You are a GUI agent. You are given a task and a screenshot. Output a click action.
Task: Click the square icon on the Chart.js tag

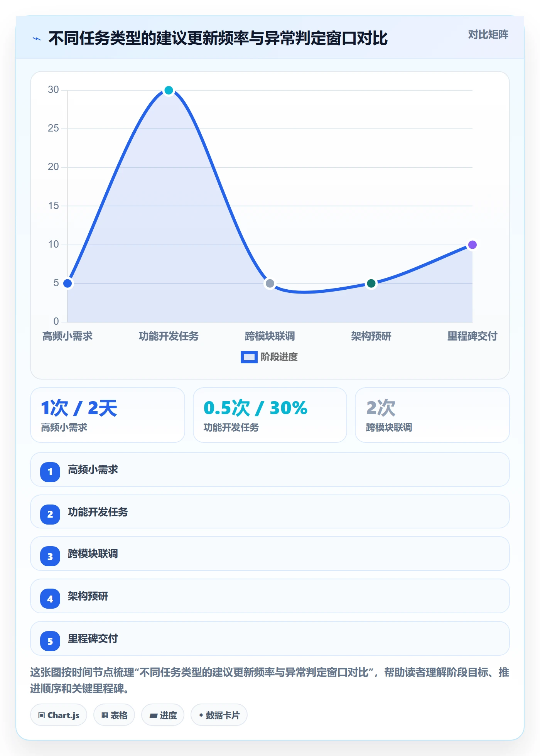(x=42, y=715)
